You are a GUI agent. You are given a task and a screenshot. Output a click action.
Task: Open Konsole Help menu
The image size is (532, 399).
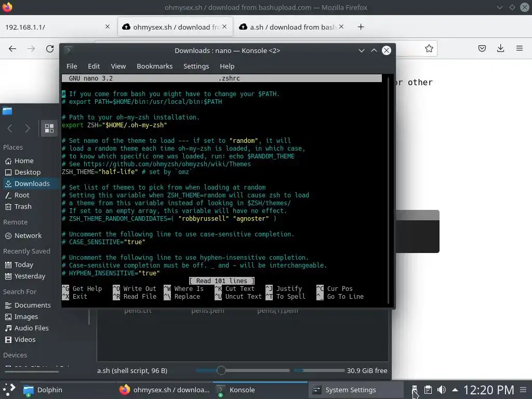[x=227, y=66]
